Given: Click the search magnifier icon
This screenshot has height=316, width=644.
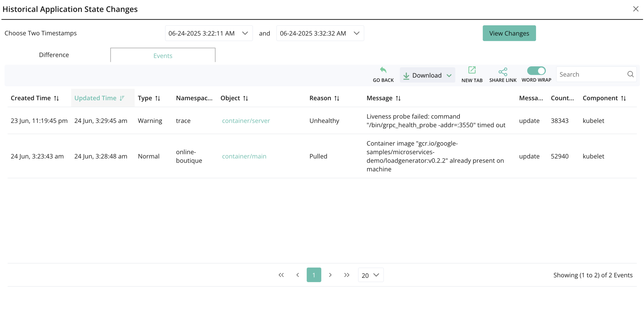Looking at the screenshot, I should click(x=630, y=74).
